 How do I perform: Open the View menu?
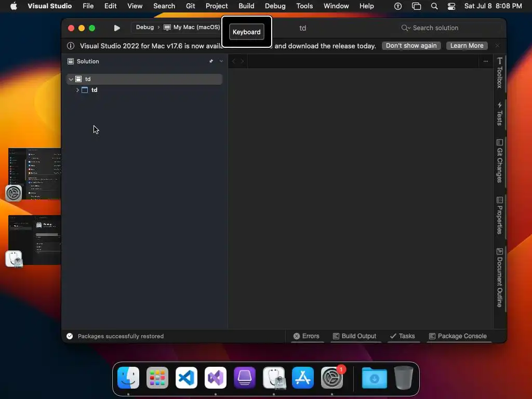135,6
